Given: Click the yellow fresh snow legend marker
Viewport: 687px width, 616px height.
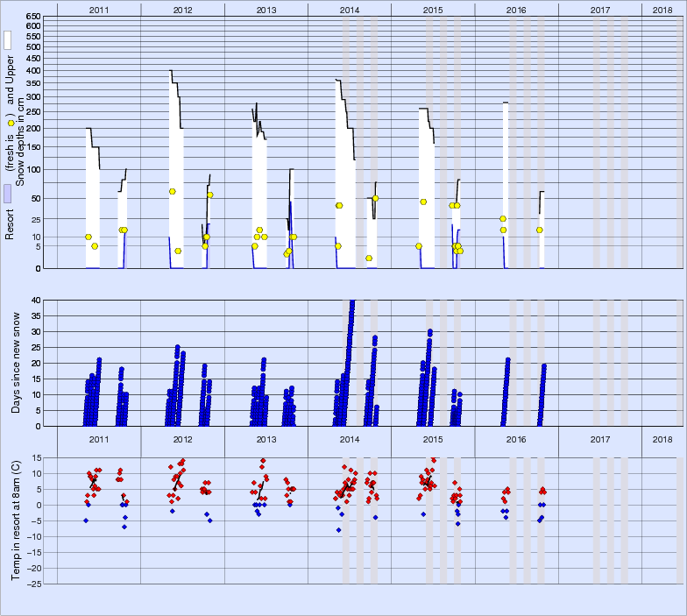Looking at the screenshot, I should click(11, 124).
